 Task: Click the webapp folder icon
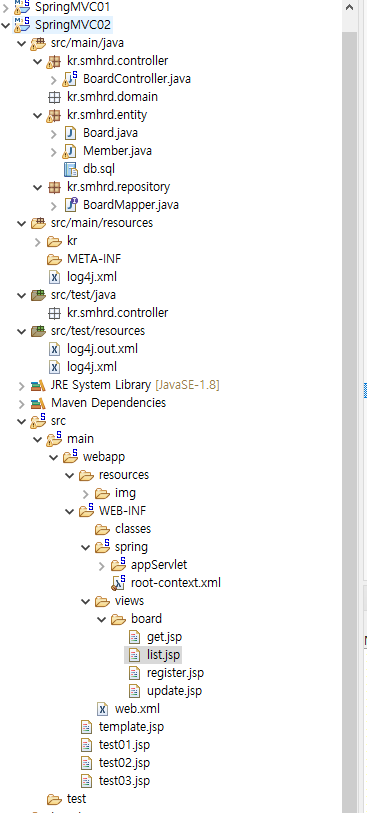pyautogui.click(x=70, y=456)
